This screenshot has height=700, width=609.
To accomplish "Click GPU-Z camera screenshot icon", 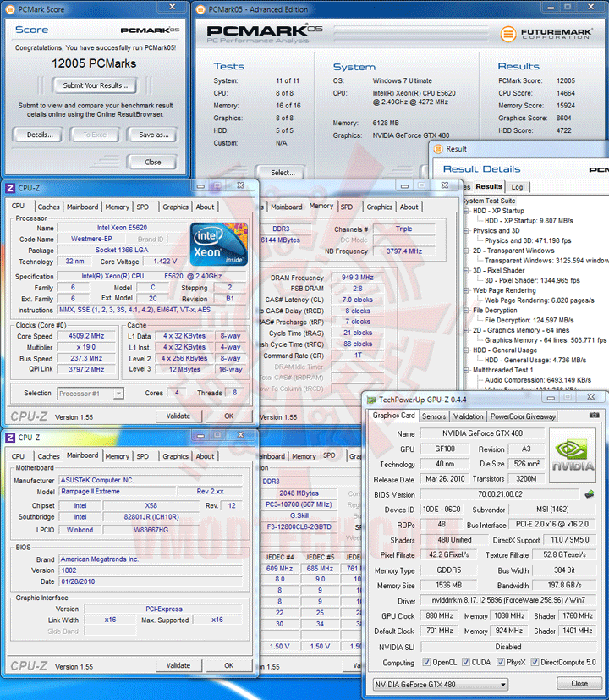I will coord(594,416).
